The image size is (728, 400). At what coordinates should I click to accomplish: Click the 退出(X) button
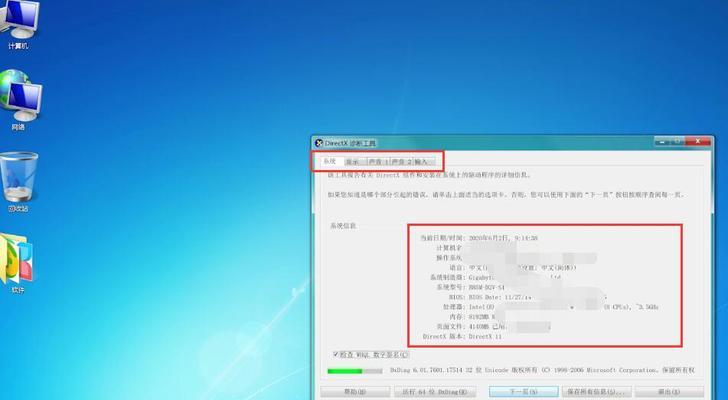pyautogui.click(x=669, y=392)
